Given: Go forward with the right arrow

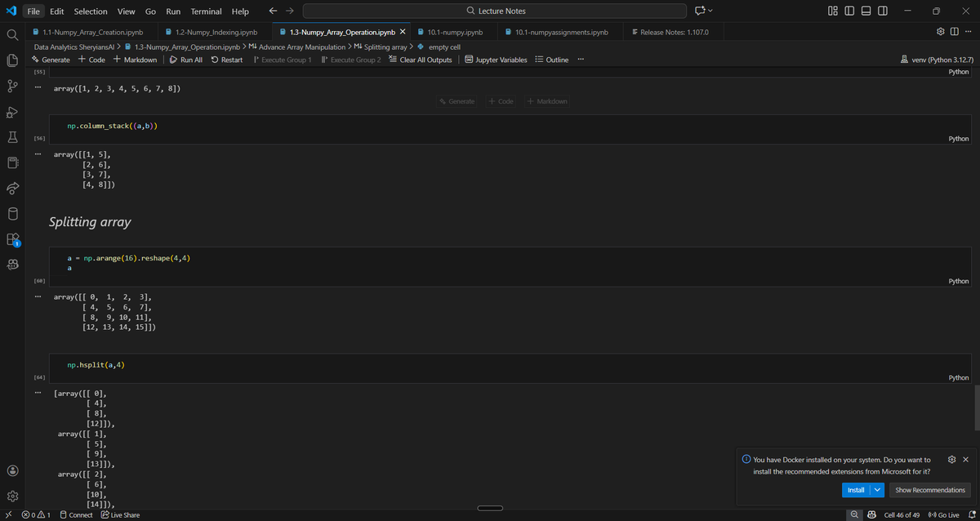Looking at the screenshot, I should [289, 11].
